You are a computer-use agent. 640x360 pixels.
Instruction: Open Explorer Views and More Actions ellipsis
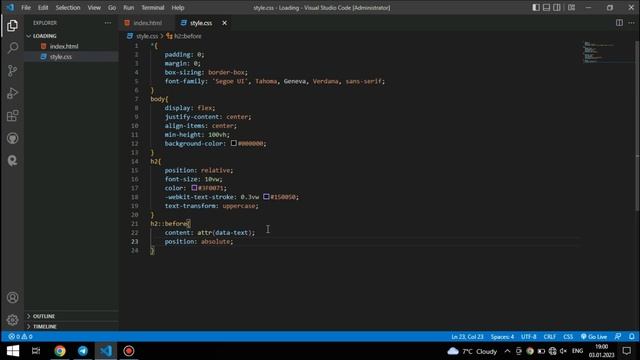108,23
